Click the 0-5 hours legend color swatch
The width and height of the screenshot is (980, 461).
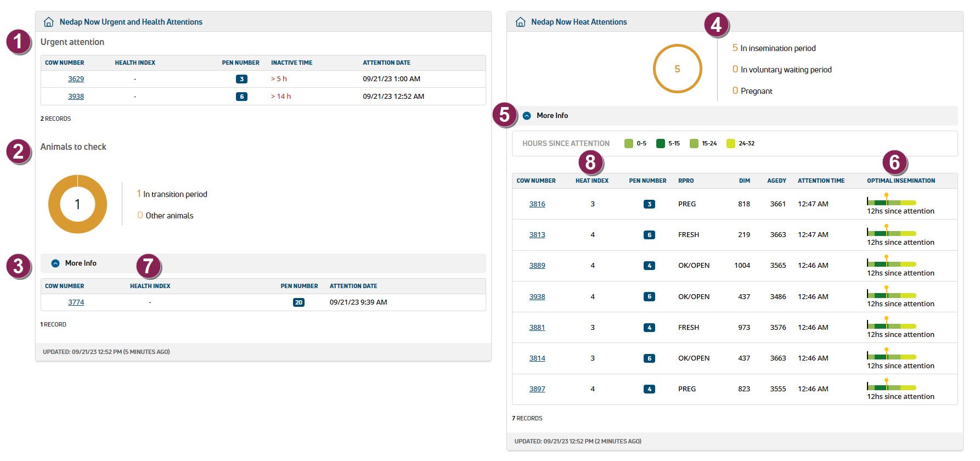(629, 144)
